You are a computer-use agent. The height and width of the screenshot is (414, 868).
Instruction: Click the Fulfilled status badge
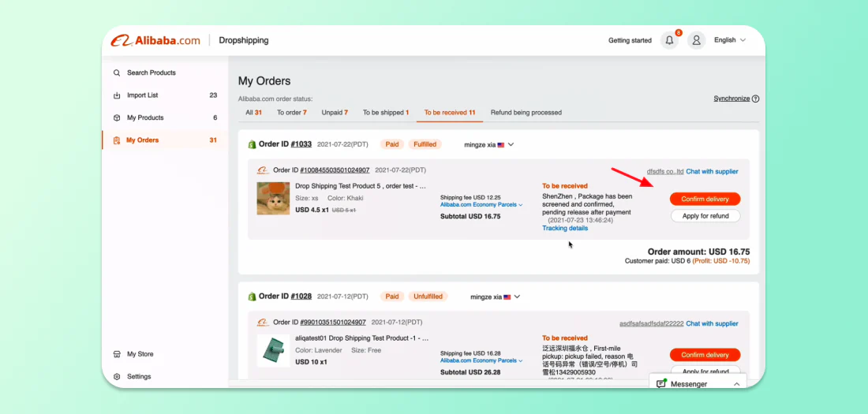click(x=425, y=144)
